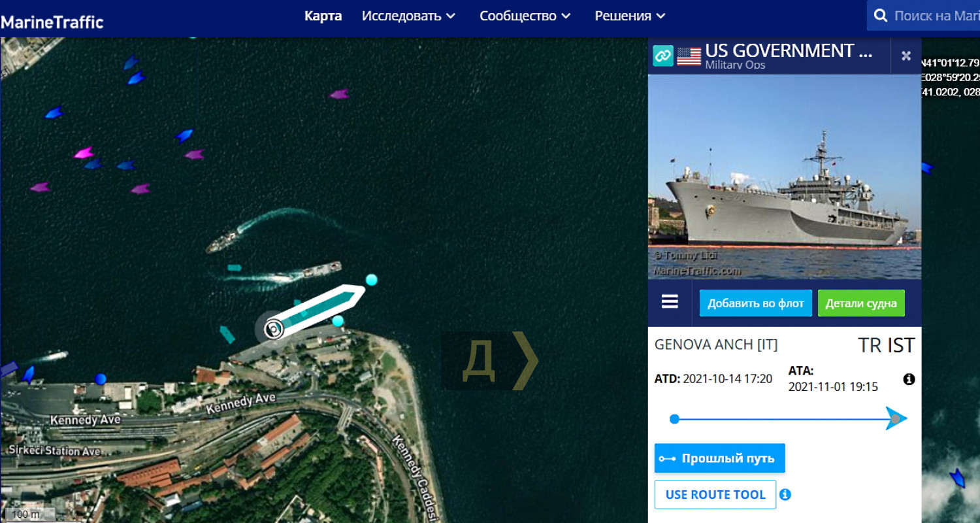Screen dimensions: 980x523
Task: Click USE ROUTE TOOL button
Action: [x=715, y=494]
